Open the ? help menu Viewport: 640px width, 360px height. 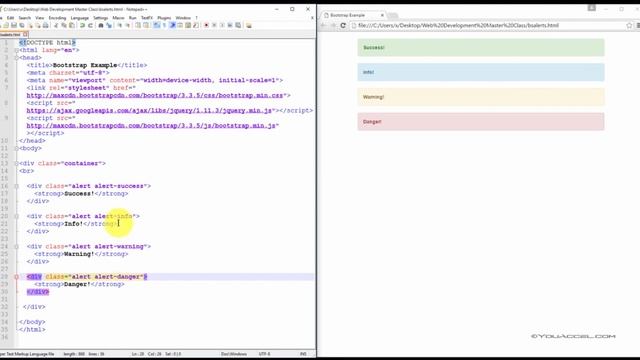(x=196, y=18)
